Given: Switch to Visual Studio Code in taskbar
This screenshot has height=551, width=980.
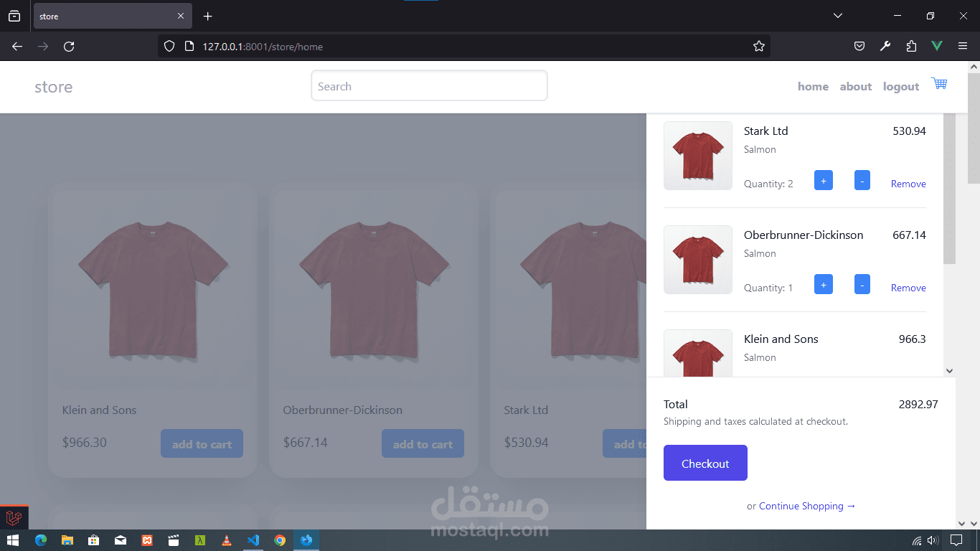Looking at the screenshot, I should coord(253,540).
